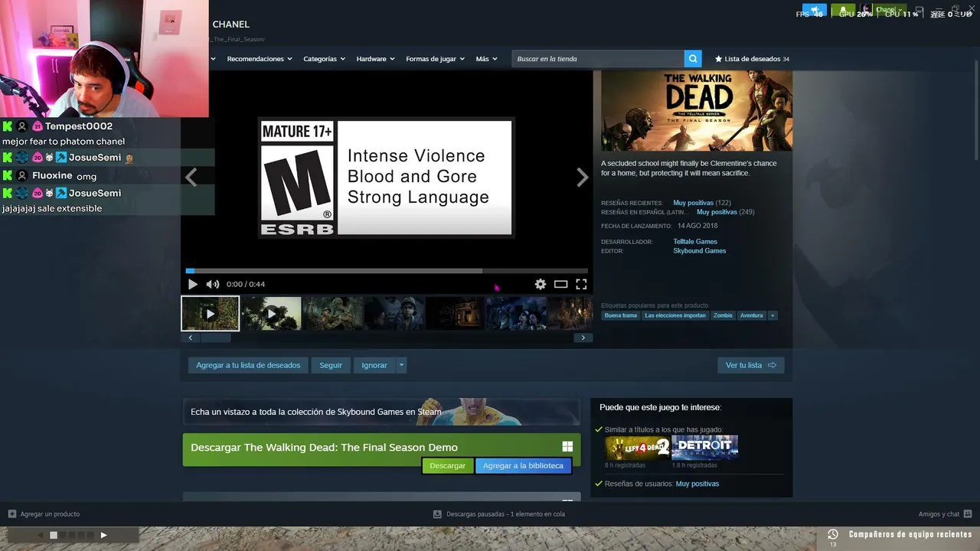Viewport: 980px width, 551px height.
Task: Click the thumbnail strip right scroll arrow
Action: [583, 337]
